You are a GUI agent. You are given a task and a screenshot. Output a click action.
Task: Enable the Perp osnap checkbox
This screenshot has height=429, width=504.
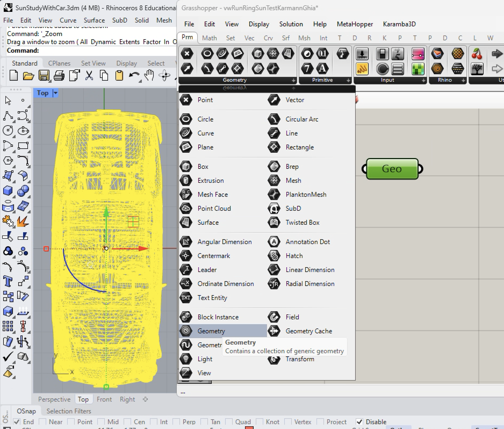click(x=176, y=421)
